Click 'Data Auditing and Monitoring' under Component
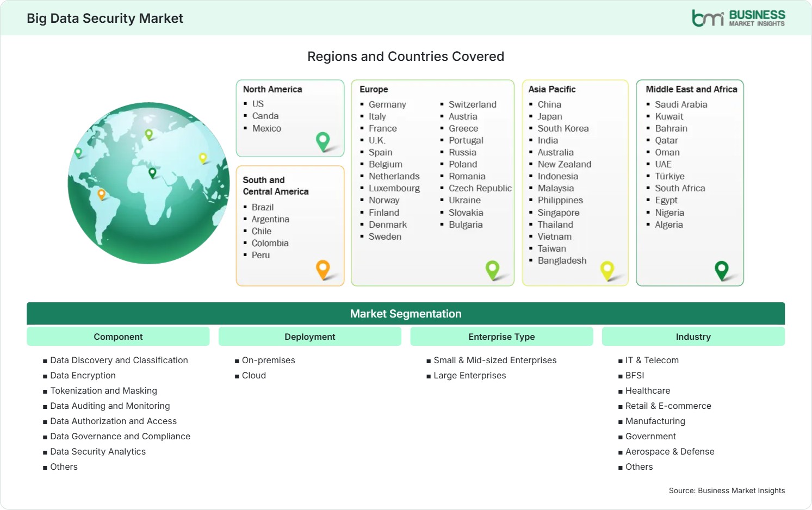The width and height of the screenshot is (812, 510). [110, 406]
